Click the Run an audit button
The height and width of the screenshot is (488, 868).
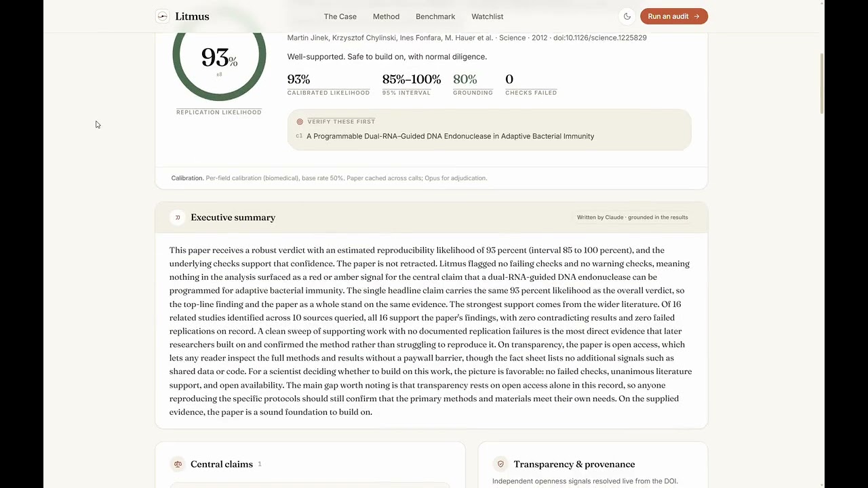click(x=673, y=16)
